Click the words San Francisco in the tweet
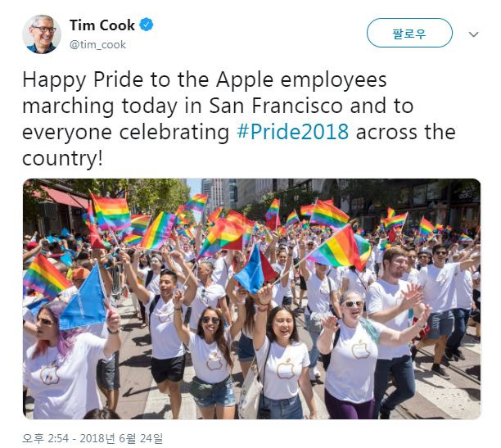The width and height of the screenshot is (501, 448). (276, 106)
